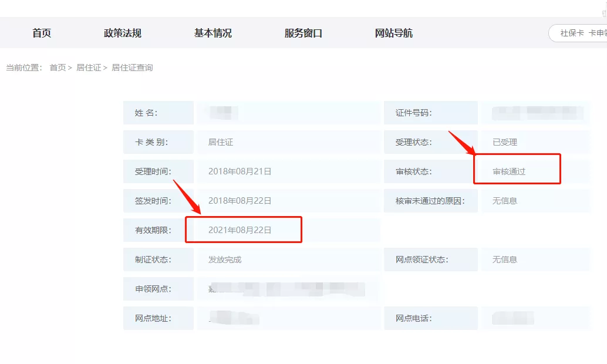Navigate to the 居住证 breadcrumb link
Viewport: 607px width, 364px height.
(89, 68)
